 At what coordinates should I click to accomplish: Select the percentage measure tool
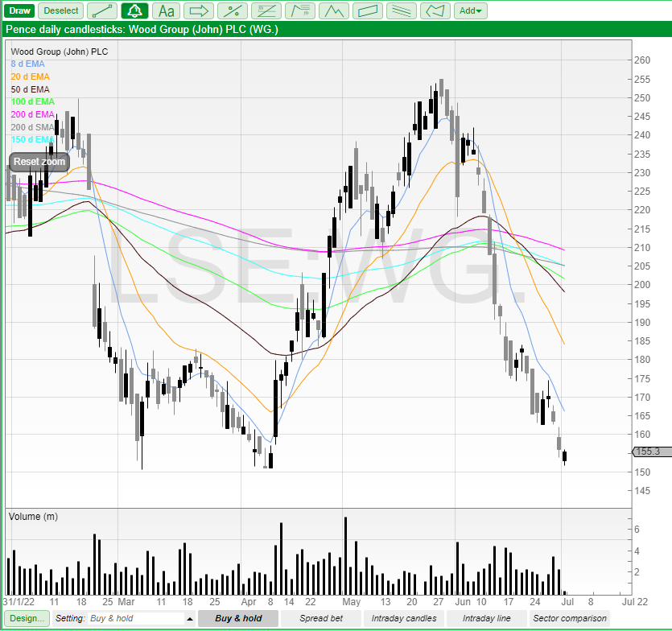233,10
